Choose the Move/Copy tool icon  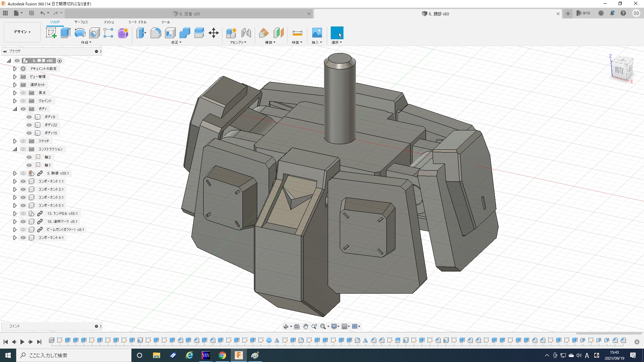coord(214,33)
